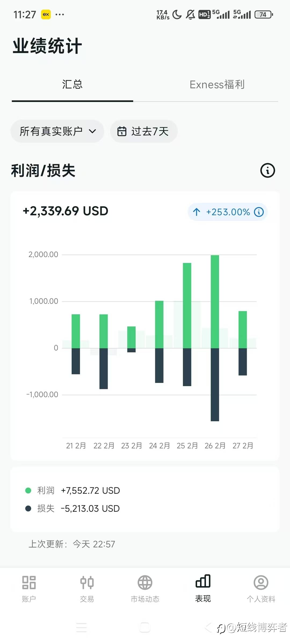Open the 市场动态 globe icon

point(145,583)
